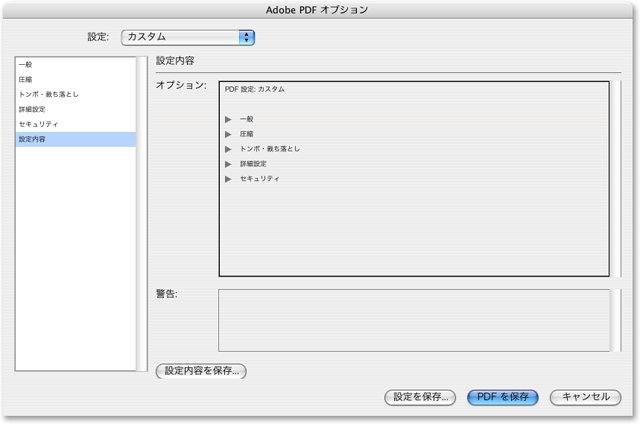The height and width of the screenshot is (424, 640).
Task: Click the 設定を保存... button
Action: (421, 397)
